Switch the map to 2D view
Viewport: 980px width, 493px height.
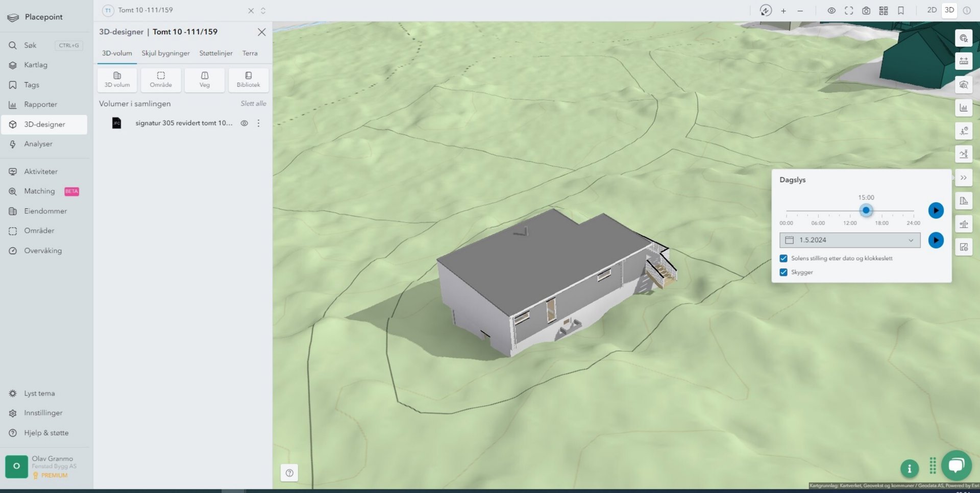click(932, 10)
